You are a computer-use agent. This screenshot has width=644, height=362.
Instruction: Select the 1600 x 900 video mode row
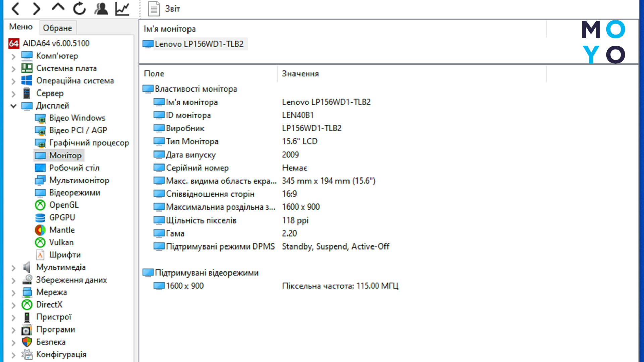tap(276, 286)
